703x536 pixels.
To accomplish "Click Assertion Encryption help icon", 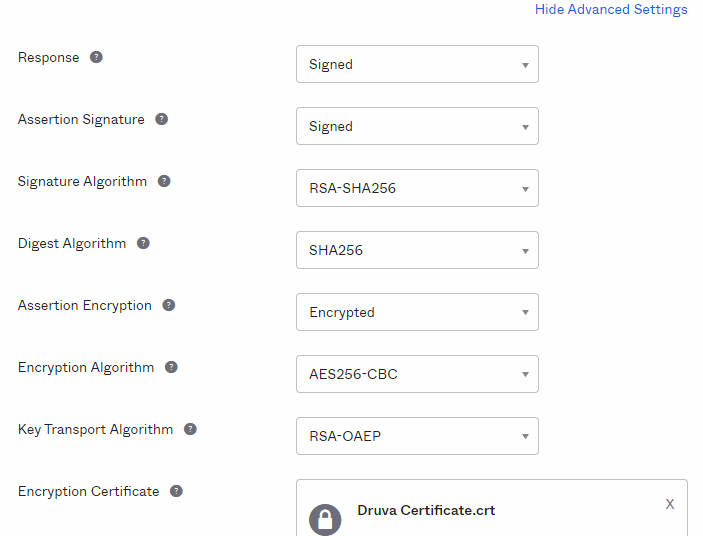I will [169, 305].
